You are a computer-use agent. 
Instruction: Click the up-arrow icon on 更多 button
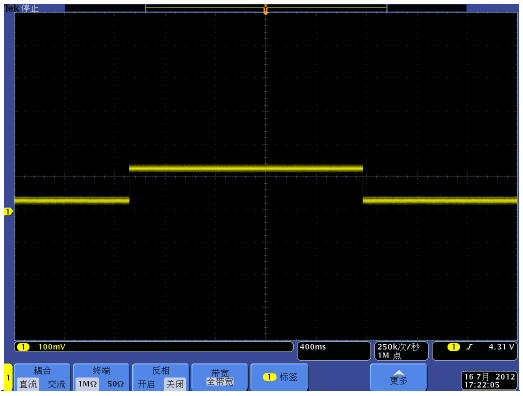[x=399, y=373]
